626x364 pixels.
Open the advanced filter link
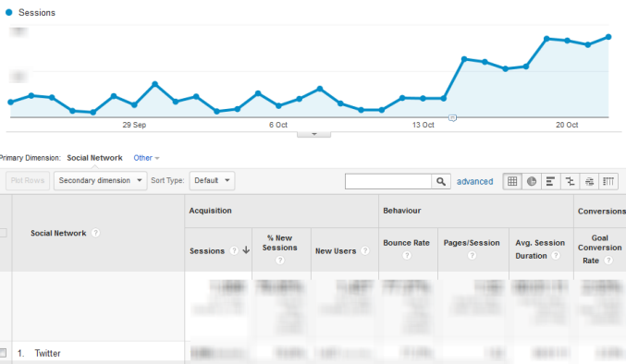pyautogui.click(x=474, y=181)
